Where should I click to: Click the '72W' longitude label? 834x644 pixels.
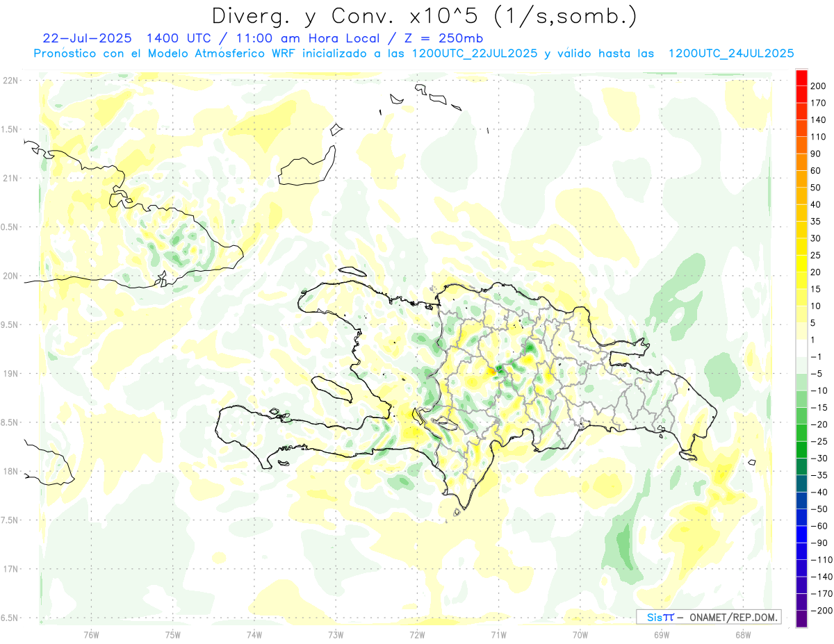[x=417, y=634]
